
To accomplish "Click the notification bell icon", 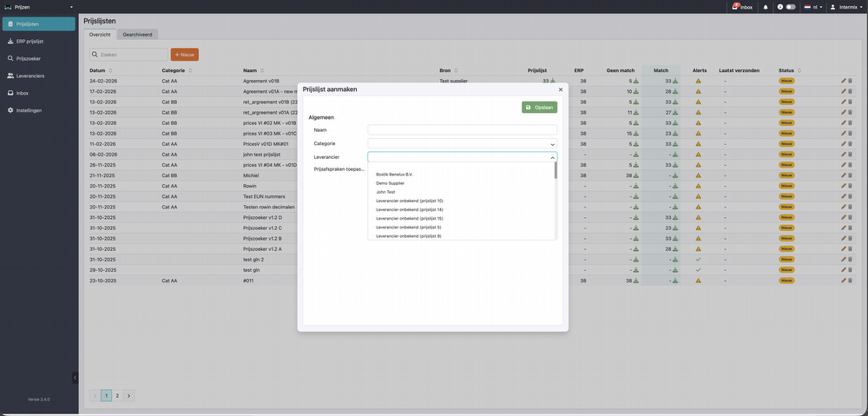I will click(x=766, y=7).
